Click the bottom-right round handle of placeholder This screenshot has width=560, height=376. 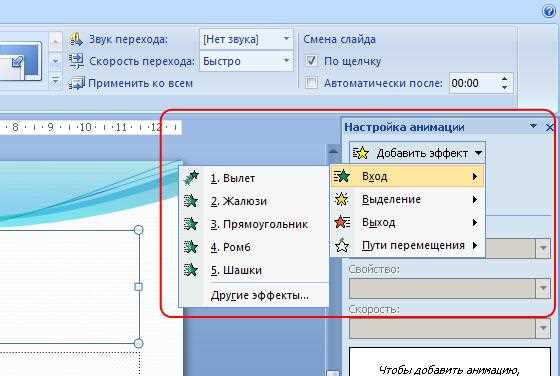pyautogui.click(x=139, y=343)
